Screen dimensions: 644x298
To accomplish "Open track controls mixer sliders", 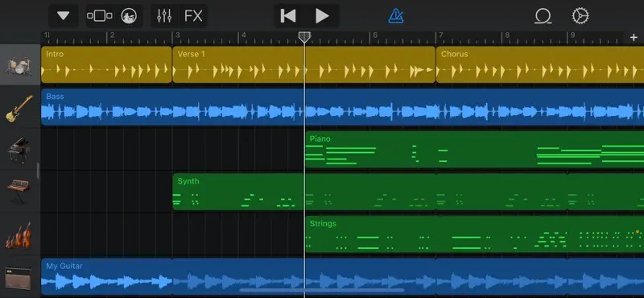I will [164, 16].
